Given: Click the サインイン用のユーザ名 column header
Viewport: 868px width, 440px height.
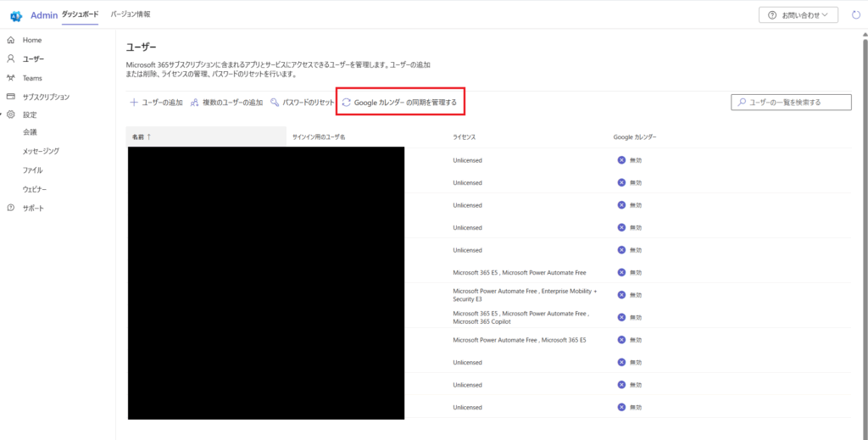Looking at the screenshot, I should click(319, 136).
